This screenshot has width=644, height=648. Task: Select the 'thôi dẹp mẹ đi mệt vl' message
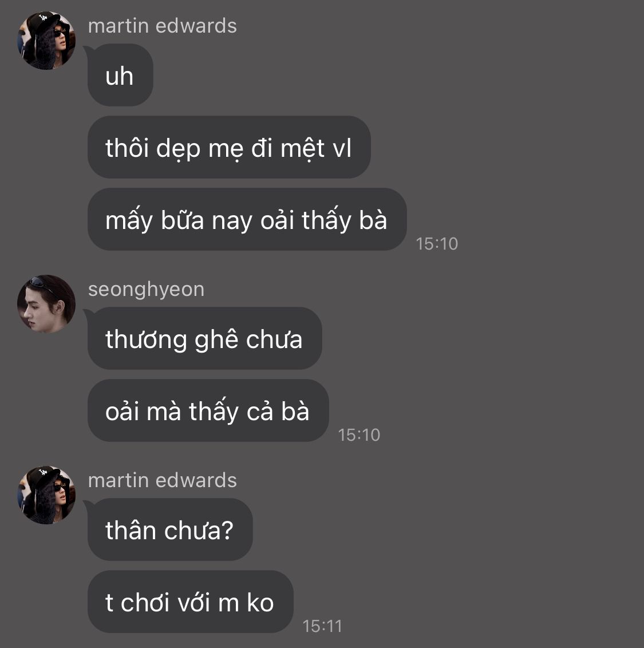[229, 147]
